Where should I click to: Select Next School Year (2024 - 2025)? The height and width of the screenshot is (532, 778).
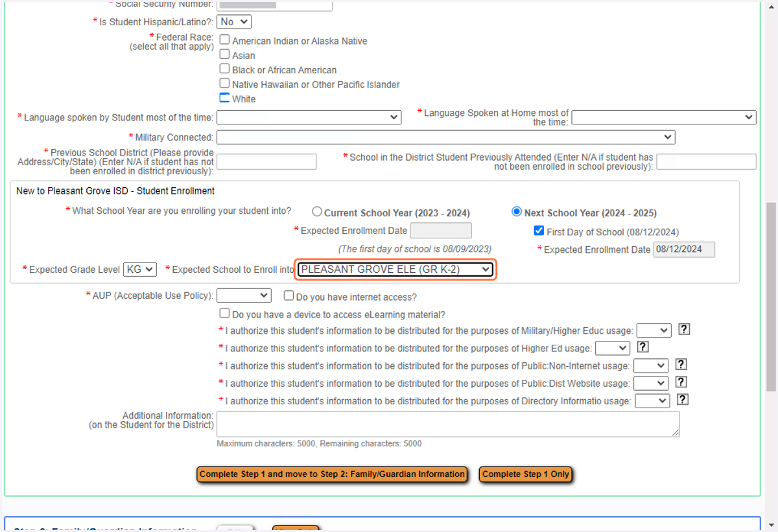coord(517,212)
